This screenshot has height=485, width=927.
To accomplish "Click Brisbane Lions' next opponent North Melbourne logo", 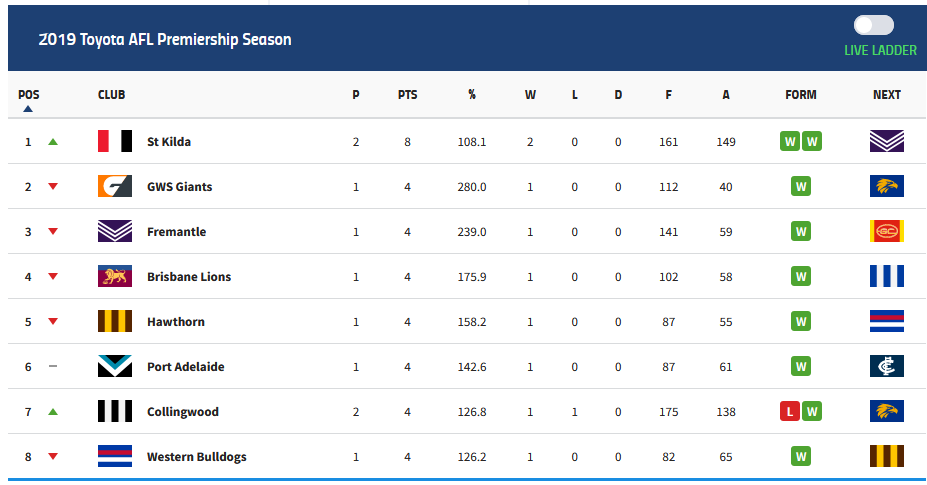I will pos(886,277).
